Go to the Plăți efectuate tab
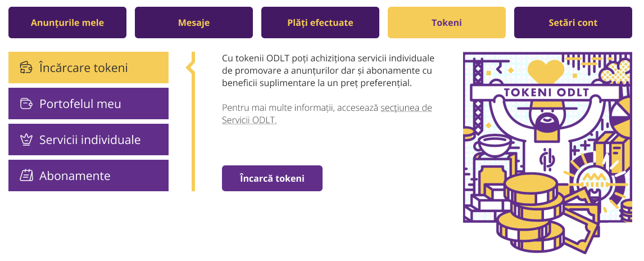644x261 pixels. [x=320, y=22]
